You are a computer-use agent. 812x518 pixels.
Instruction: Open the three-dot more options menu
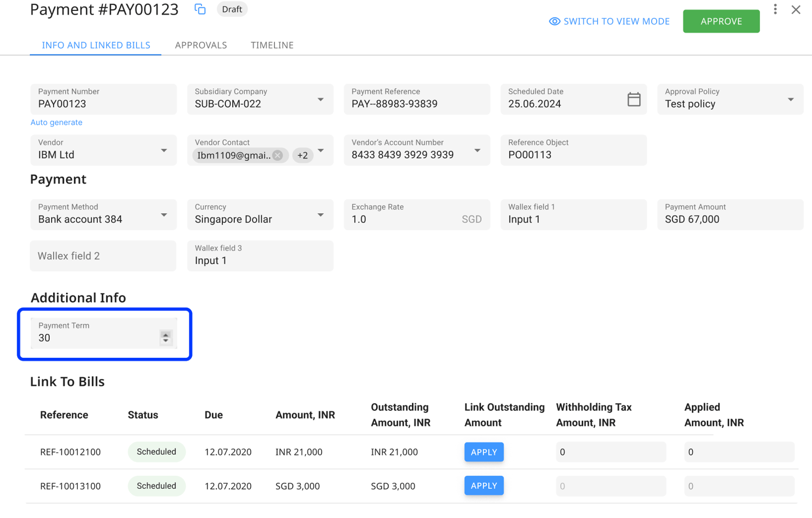pos(775,9)
